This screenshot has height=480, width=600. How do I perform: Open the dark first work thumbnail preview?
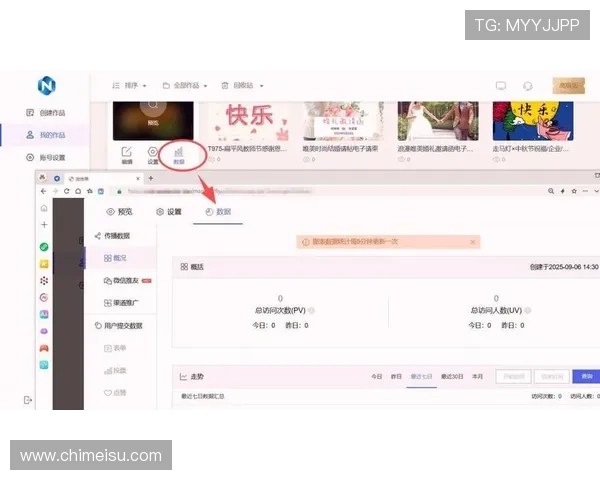point(153,121)
